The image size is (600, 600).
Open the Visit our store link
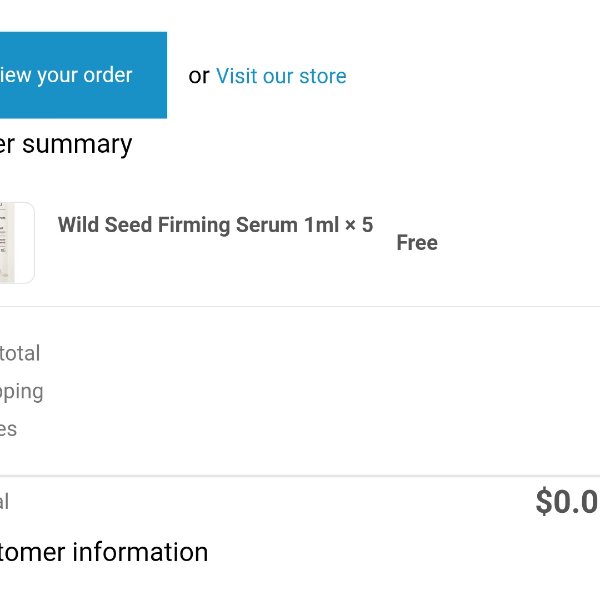coord(281,76)
